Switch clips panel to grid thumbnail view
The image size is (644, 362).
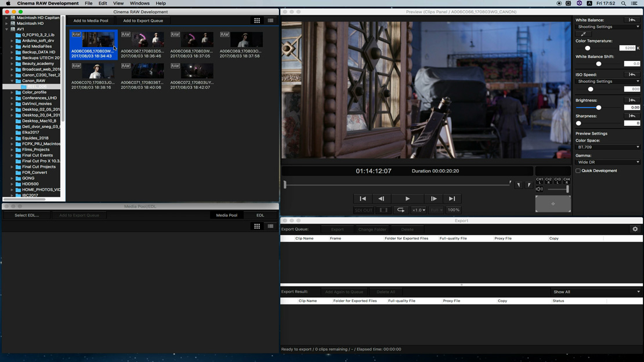click(257, 20)
